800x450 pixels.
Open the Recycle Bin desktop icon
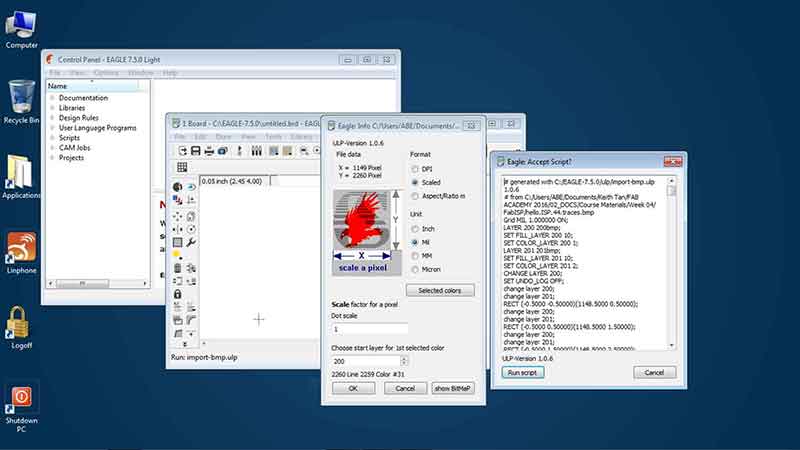click(21, 102)
